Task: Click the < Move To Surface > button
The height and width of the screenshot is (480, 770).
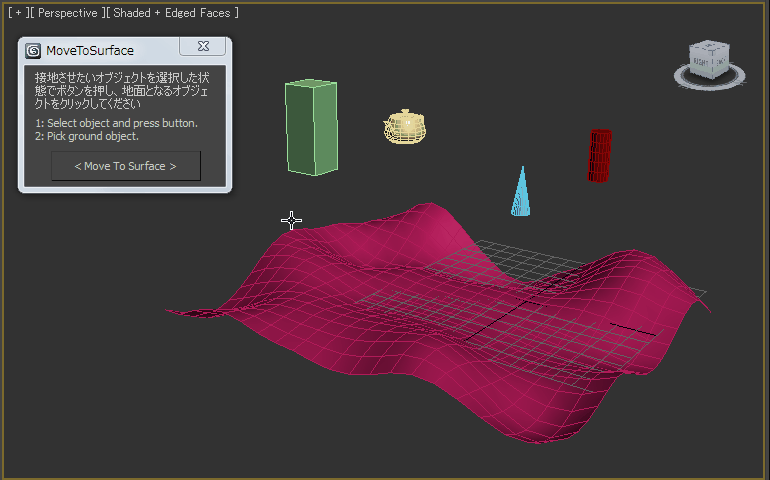Action: tap(126, 166)
